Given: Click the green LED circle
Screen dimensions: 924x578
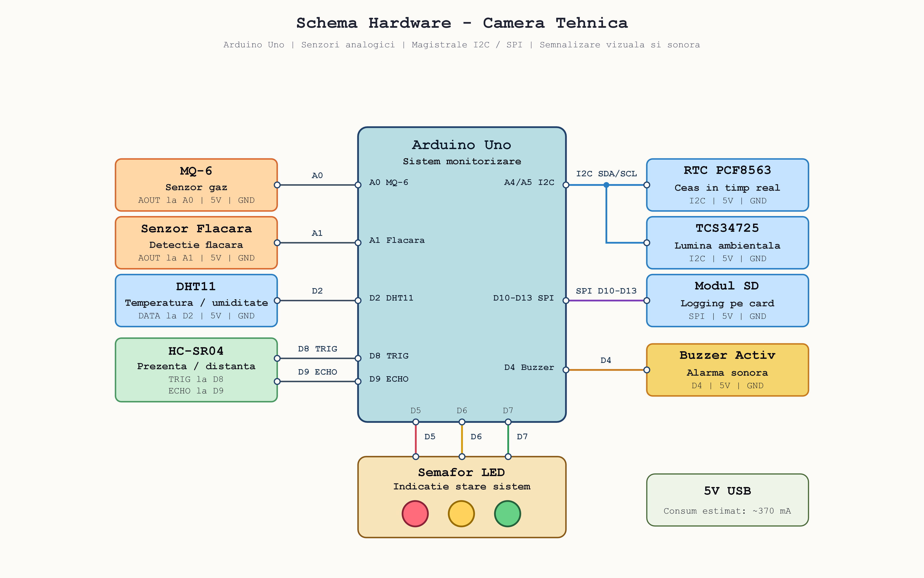Looking at the screenshot, I should tap(508, 514).
